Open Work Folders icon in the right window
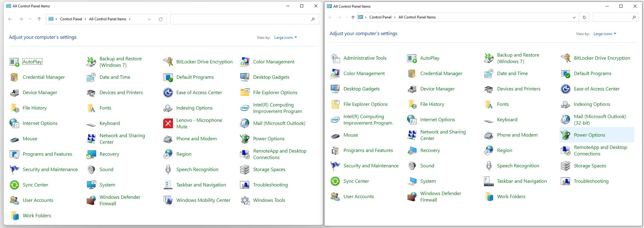644x228 pixels. tap(489, 197)
